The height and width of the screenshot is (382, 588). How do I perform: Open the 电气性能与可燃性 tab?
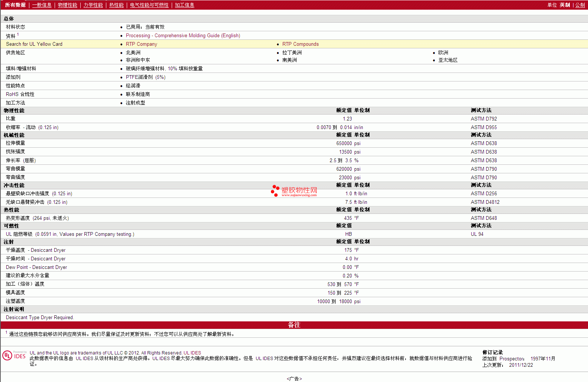pyautogui.click(x=149, y=5)
